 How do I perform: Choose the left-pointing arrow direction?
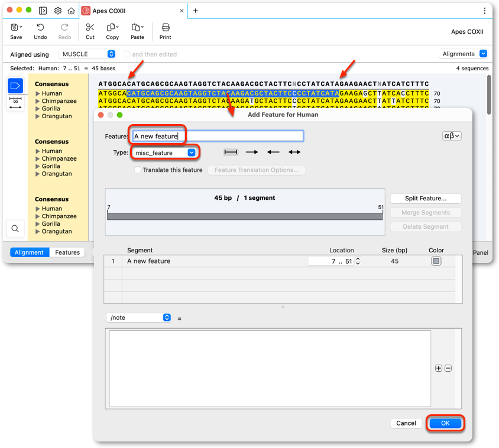click(273, 152)
